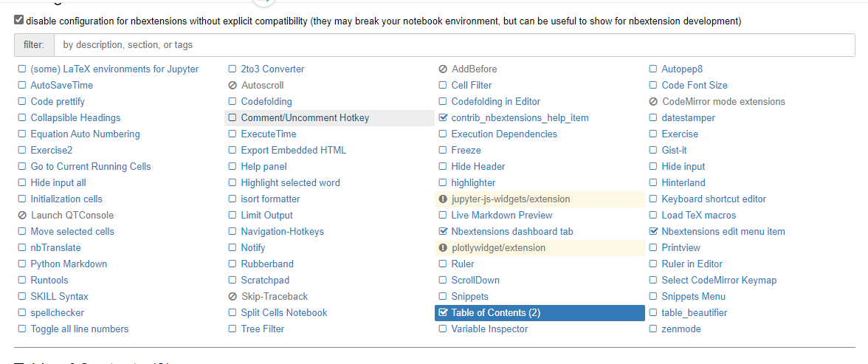Toggle disable configuration for incompatible nbextensions checkbox
Image resolution: width=868 pixels, height=364 pixels.
[x=19, y=21]
